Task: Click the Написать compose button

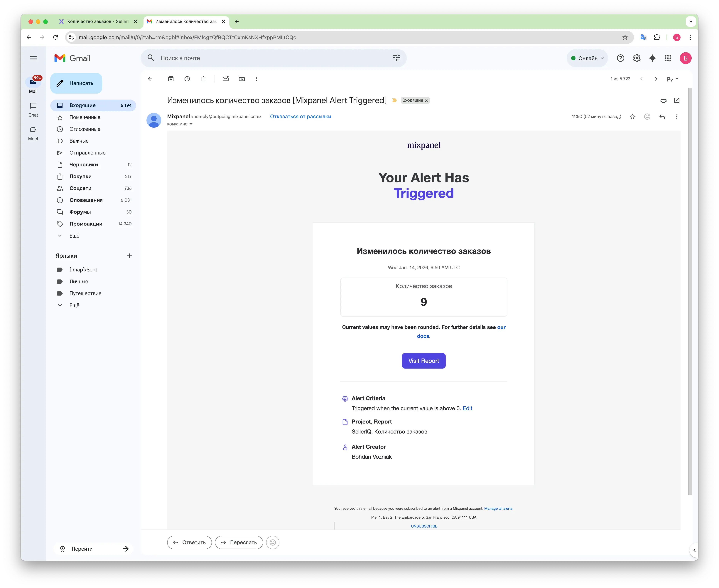Action: point(76,83)
